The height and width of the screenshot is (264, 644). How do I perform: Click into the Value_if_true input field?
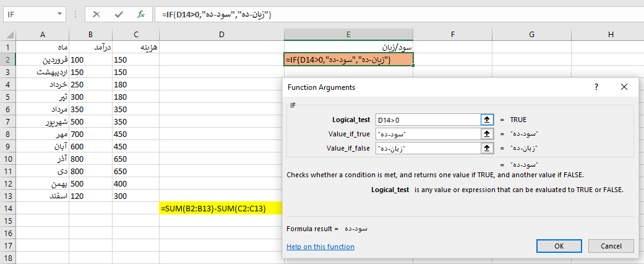pos(427,134)
